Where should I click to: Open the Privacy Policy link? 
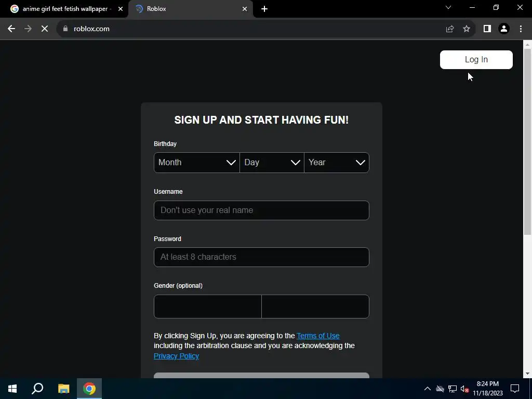[176, 356]
